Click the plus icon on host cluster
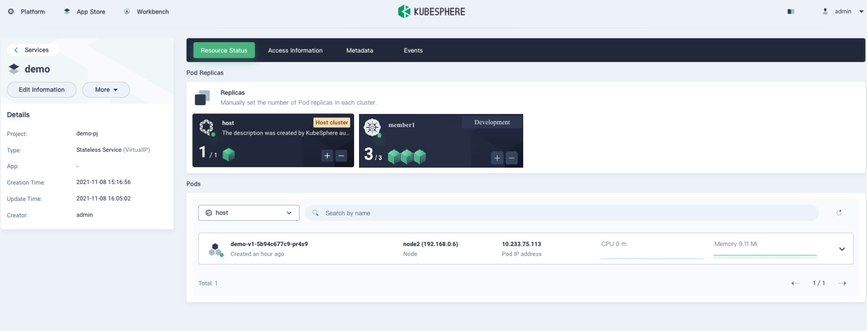 coord(327,156)
